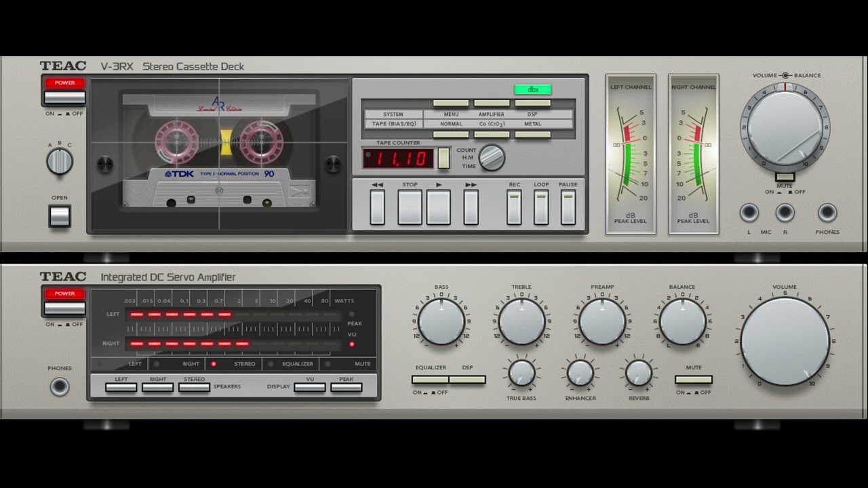Switch display to PEAK mode

346,388
